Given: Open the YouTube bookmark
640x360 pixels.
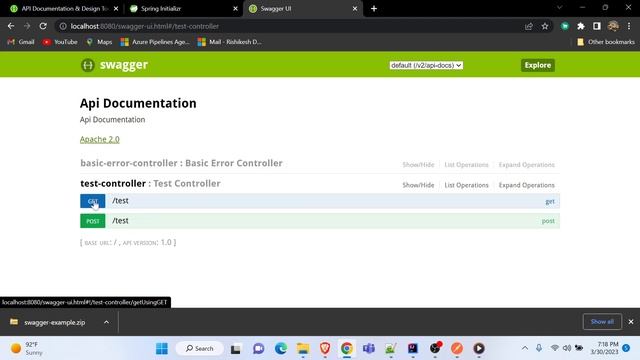Looking at the screenshot, I should click(60, 42).
